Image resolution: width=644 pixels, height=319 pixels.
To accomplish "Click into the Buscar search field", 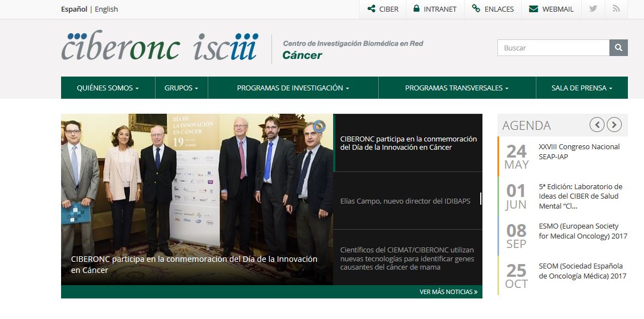I will click(x=553, y=48).
